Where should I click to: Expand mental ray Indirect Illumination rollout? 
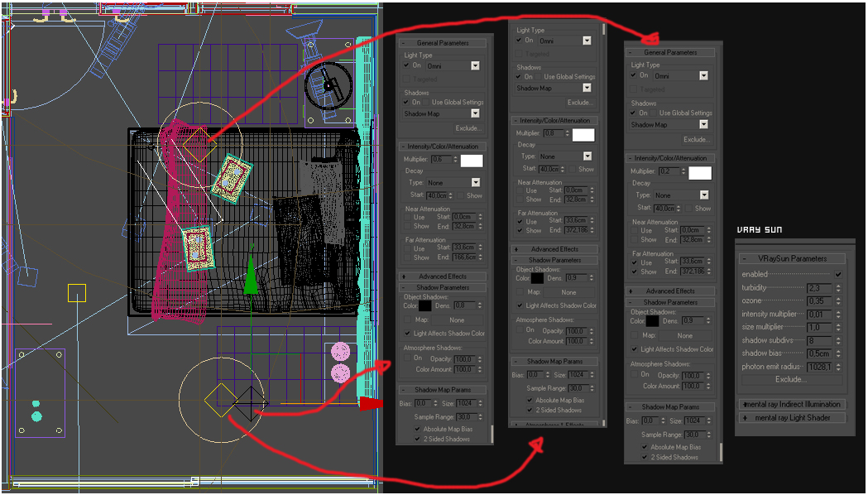coord(792,404)
